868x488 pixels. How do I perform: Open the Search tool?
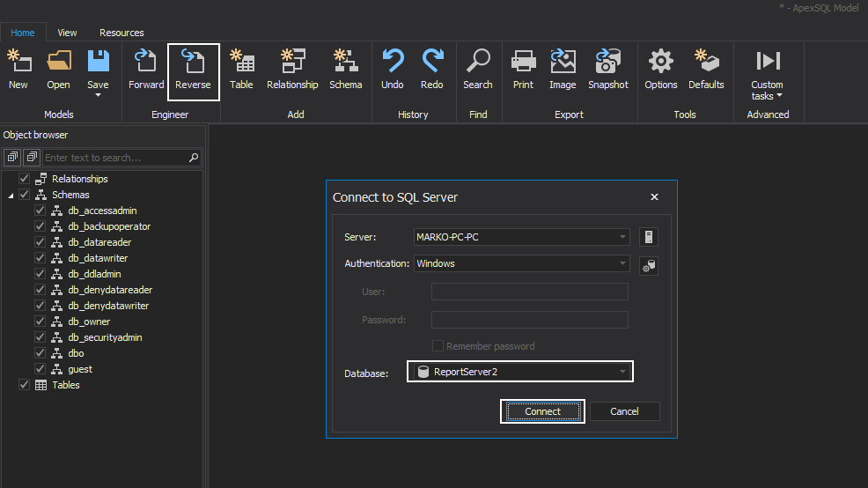[x=478, y=70]
